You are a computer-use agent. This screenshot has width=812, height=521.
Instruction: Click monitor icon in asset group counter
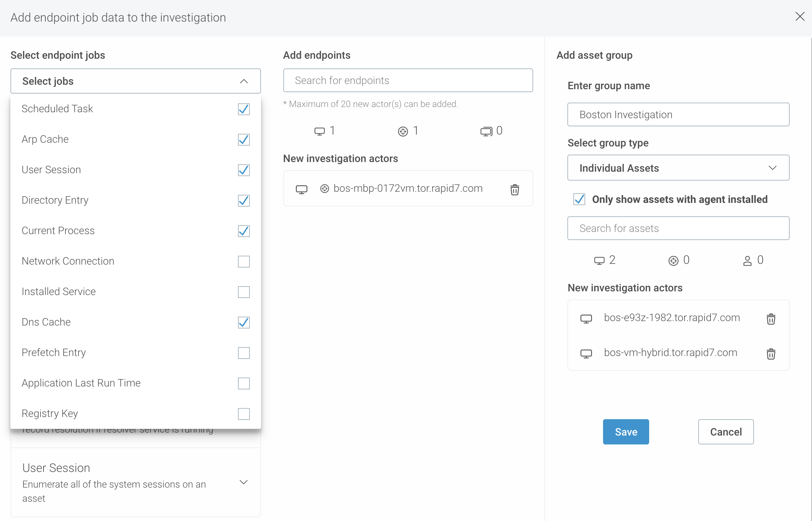pos(599,260)
